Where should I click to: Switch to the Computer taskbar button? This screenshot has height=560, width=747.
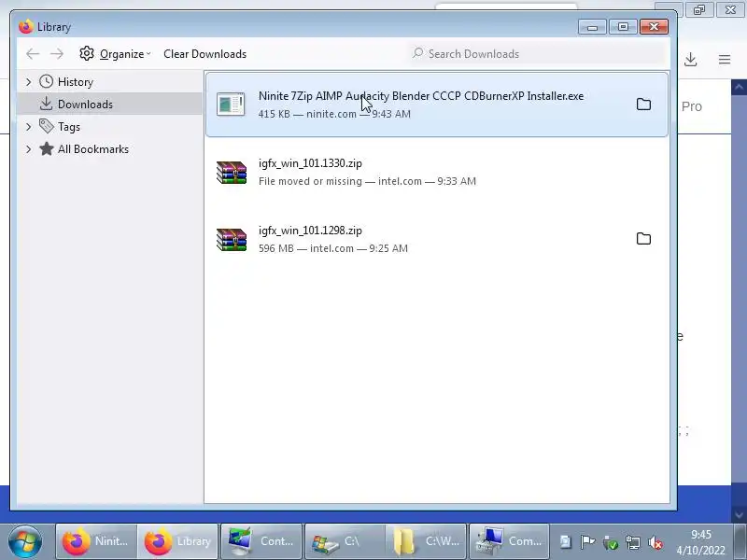click(x=509, y=541)
